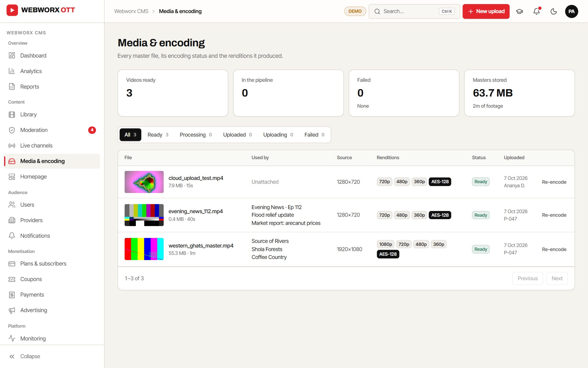
Task: Open Library via its film icon
Action: coord(12,114)
